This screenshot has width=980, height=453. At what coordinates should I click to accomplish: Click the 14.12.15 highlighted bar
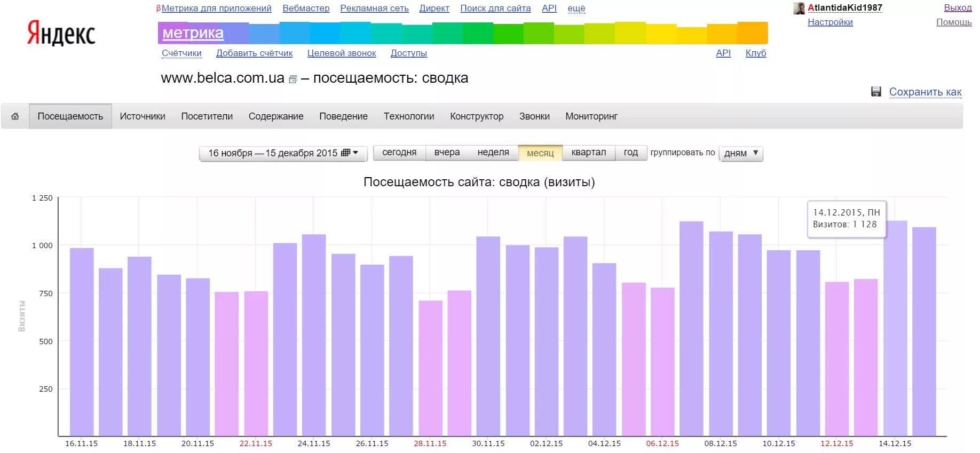(x=895, y=328)
